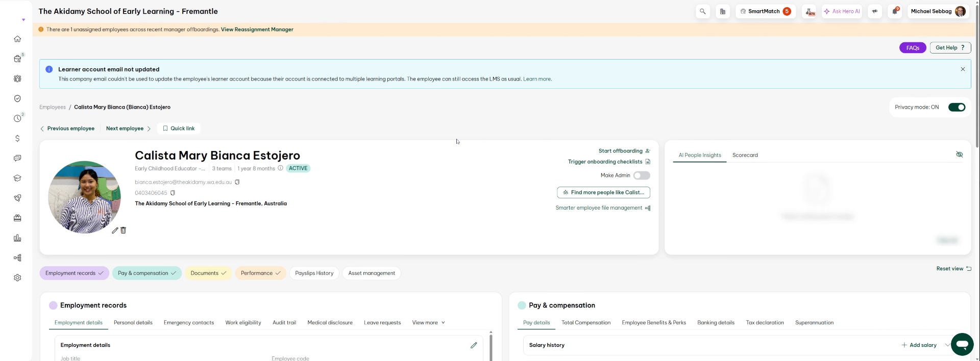980x361 pixels.
Task: Toggle the Asset management section chip
Action: (x=372, y=273)
